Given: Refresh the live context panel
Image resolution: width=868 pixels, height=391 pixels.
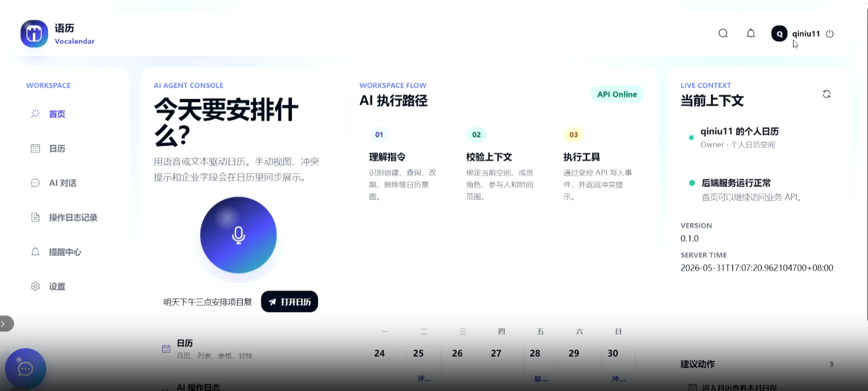Looking at the screenshot, I should 826,94.
